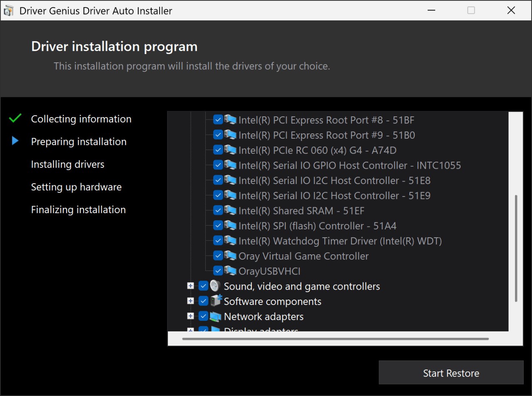Viewport: 532px width, 396px height.
Task: Click the Start Restore button
Action: click(451, 373)
